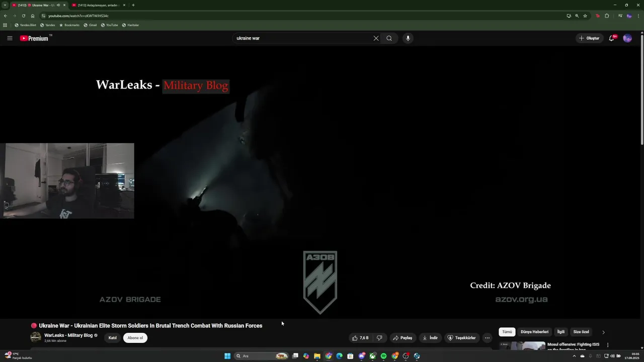Screen dimensions: 644x362
Task: Close the Ukraine War tab
Action: [64, 5]
